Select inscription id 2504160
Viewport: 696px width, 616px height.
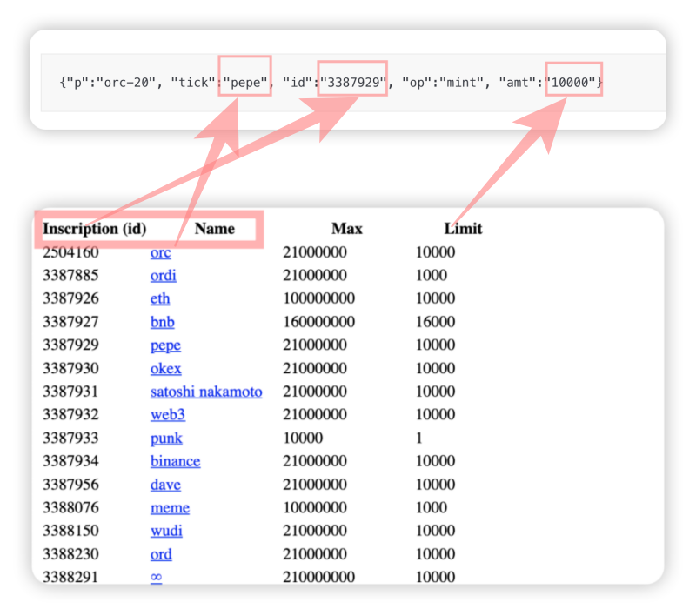(x=70, y=252)
